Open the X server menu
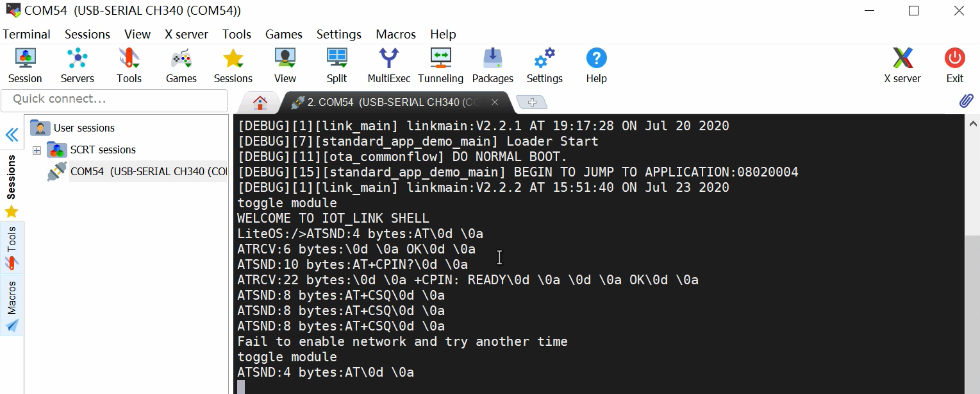Image resolution: width=980 pixels, height=394 pixels. click(186, 34)
